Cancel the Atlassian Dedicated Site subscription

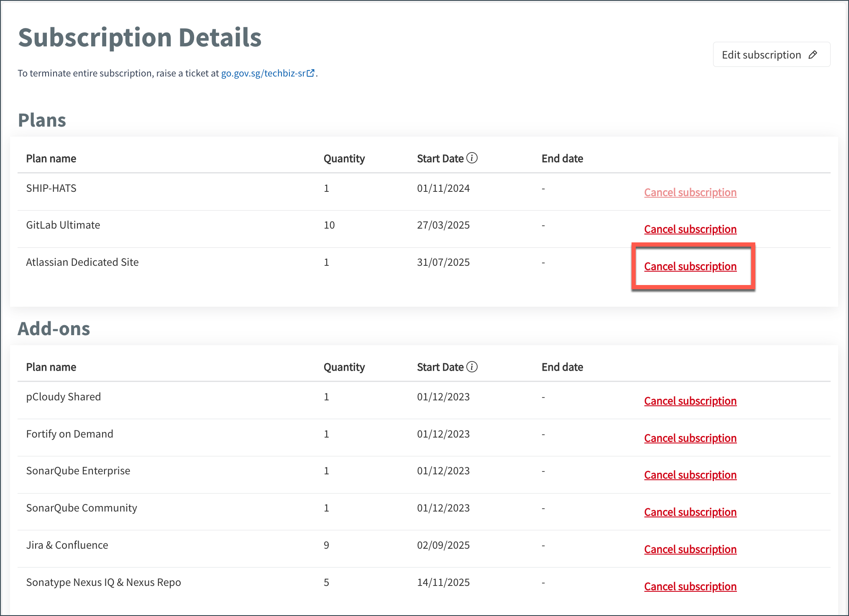click(x=690, y=266)
